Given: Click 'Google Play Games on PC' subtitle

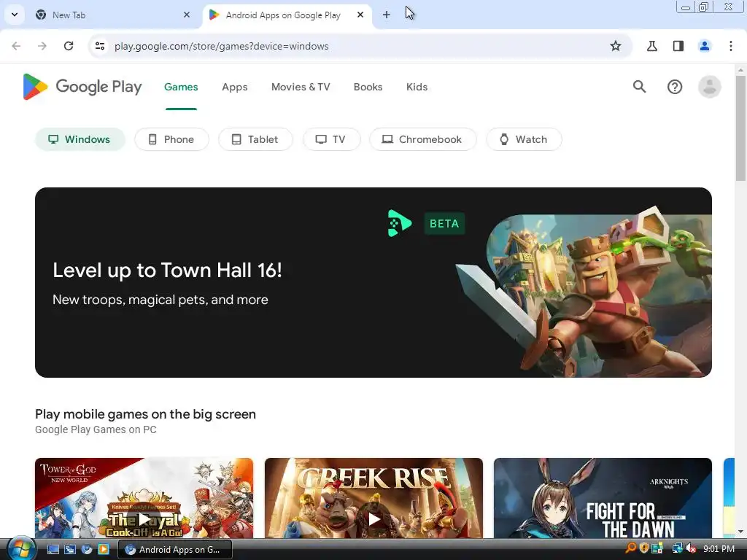Looking at the screenshot, I should coord(96,429).
